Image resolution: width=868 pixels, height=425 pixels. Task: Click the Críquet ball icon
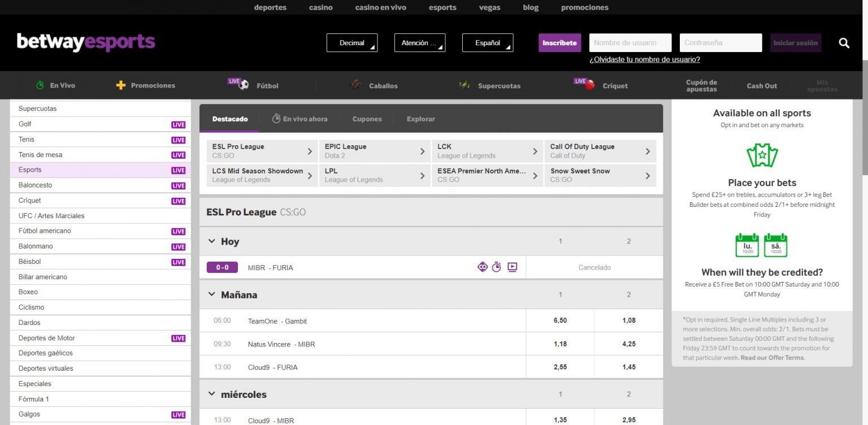coord(589,85)
